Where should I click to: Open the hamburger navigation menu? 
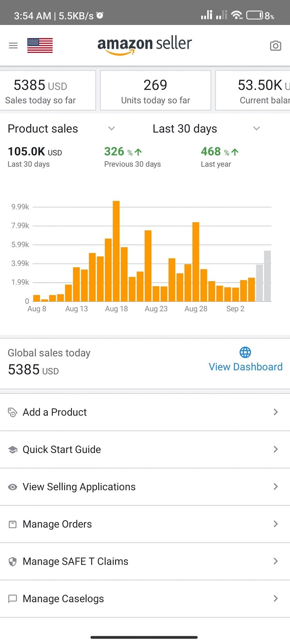(13, 46)
